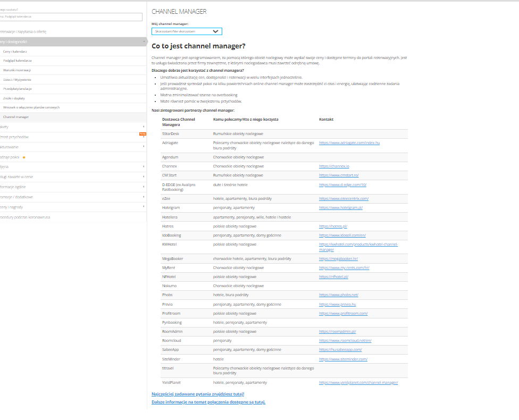Select 'Channel manager' in the sidebar
Viewport: 519px width, 420px height.
click(16, 116)
